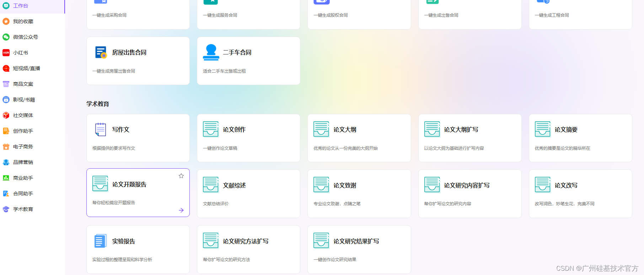Click text 一键生成工程合同

552,15
